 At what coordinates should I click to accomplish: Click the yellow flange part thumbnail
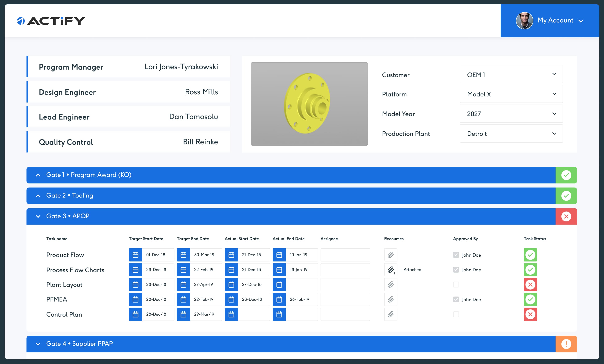309,104
